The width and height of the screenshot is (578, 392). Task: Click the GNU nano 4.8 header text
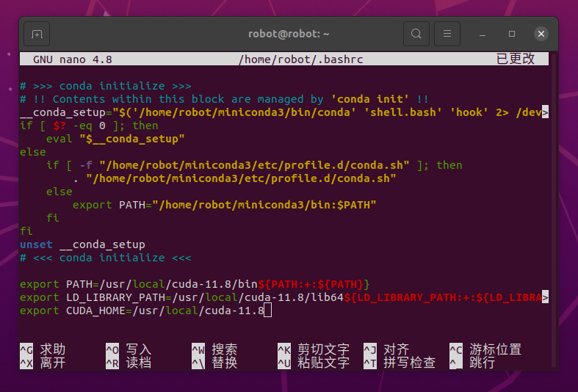73,59
